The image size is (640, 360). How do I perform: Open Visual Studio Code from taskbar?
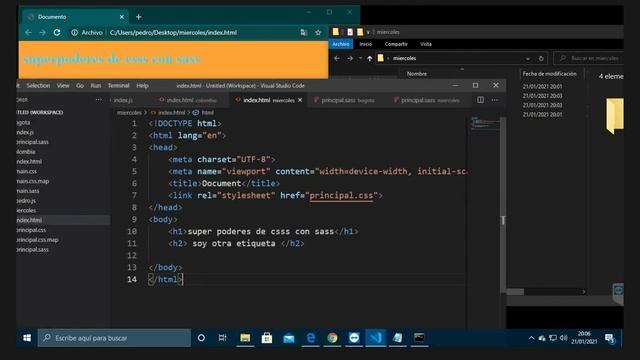click(x=376, y=338)
